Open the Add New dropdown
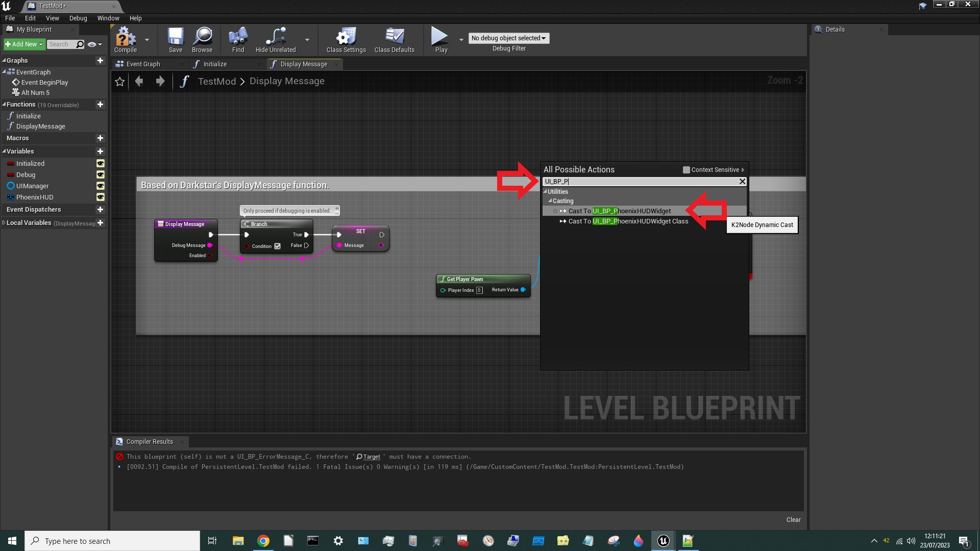The height and width of the screenshot is (551, 980). point(24,44)
